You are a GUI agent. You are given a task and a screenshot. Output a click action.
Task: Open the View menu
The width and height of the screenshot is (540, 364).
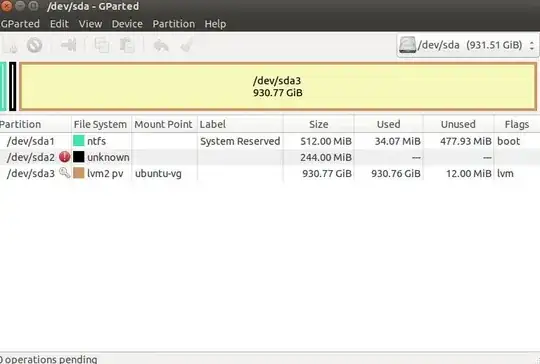coord(90,24)
